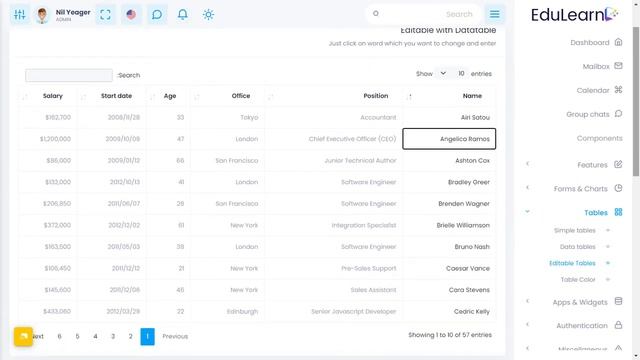Select current page 1 button

147,336
